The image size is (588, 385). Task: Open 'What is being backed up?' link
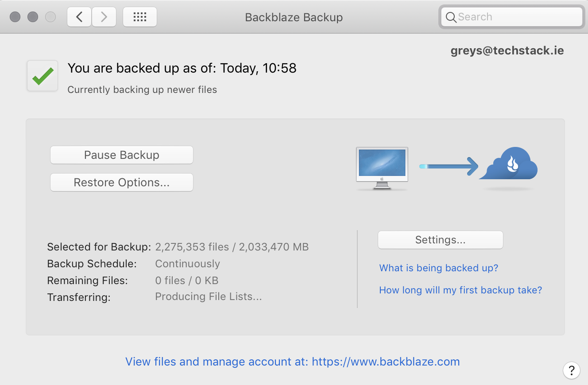(439, 268)
